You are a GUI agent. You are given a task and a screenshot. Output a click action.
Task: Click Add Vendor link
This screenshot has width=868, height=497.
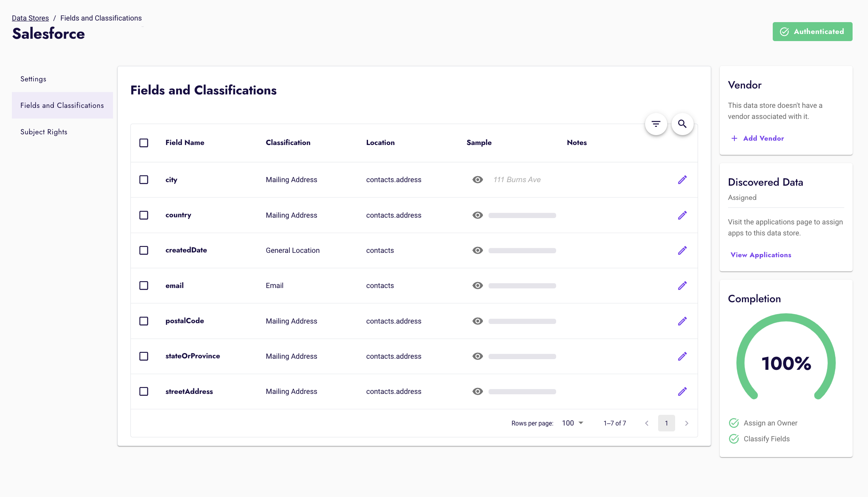[x=758, y=138]
